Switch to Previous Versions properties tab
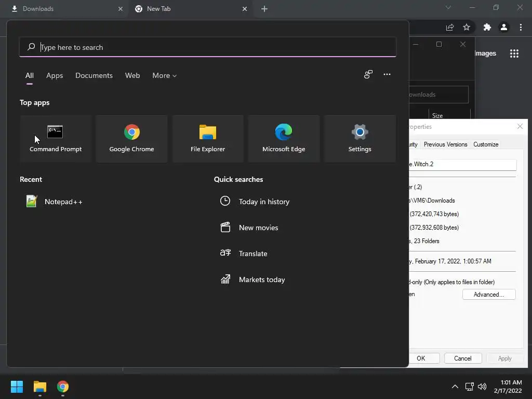Image resolution: width=532 pixels, height=399 pixels. 445,144
